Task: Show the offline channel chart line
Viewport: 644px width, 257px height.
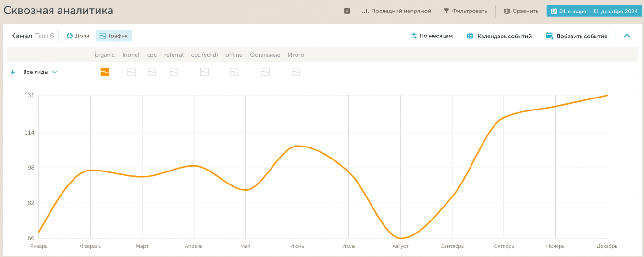Action: coord(234,72)
